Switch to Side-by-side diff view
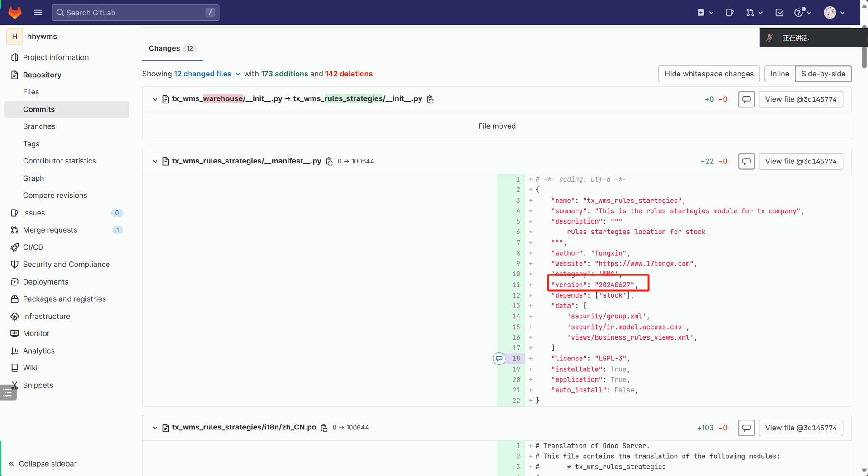Screen dimensions: 868x476 (x=823, y=74)
